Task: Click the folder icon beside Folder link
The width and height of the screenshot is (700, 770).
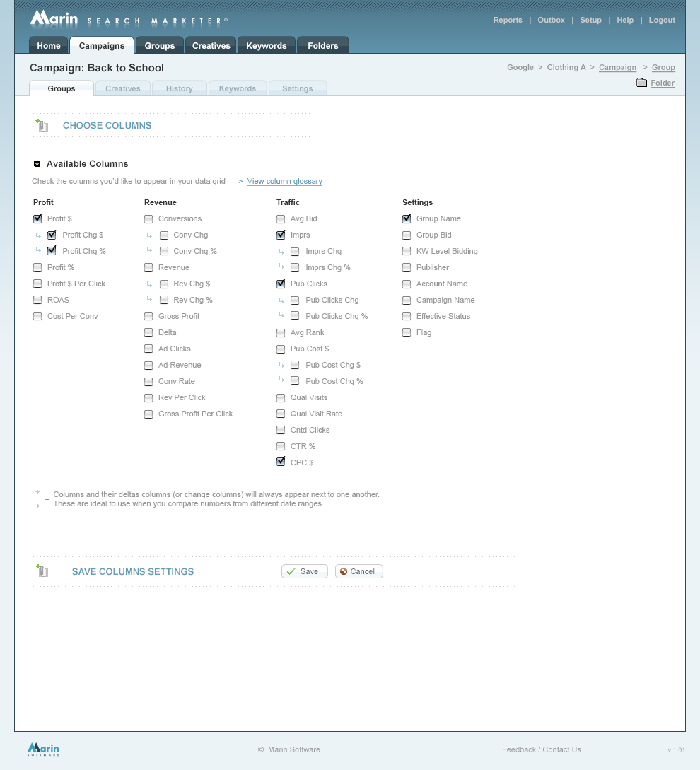Action: point(641,83)
